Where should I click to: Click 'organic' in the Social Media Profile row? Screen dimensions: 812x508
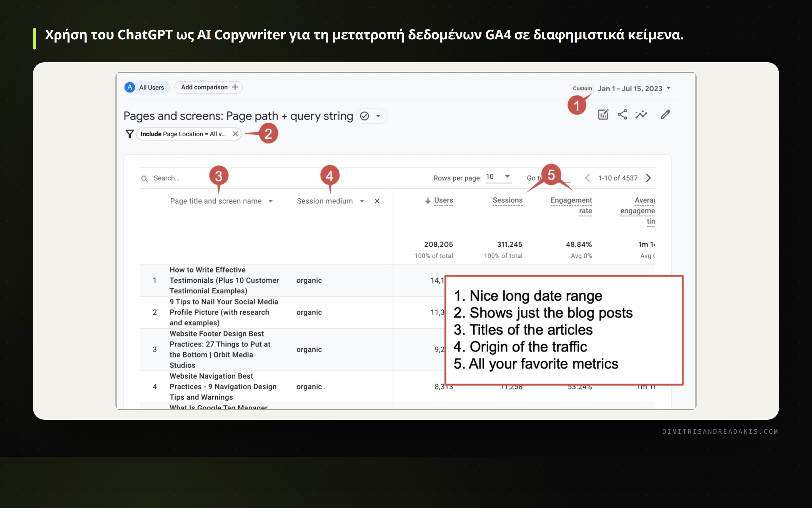point(309,312)
